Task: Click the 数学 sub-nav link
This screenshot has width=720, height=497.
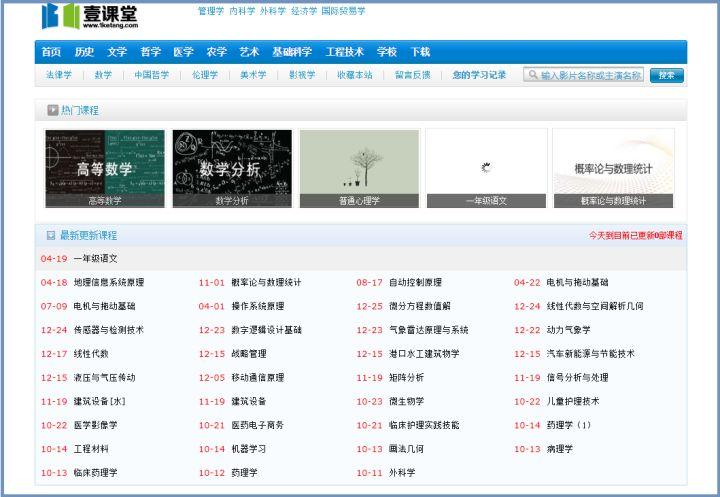Action: point(103,75)
